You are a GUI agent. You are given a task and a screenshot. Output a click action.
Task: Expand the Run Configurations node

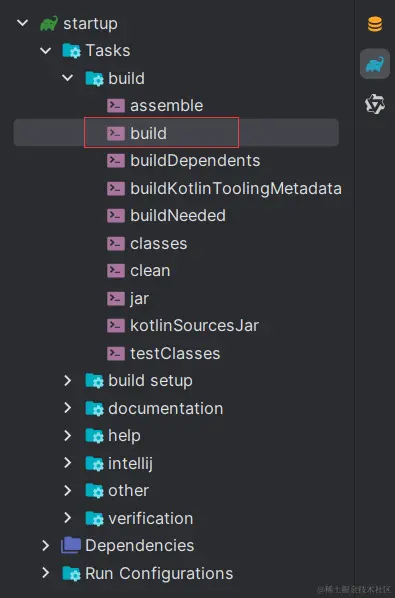(x=45, y=573)
